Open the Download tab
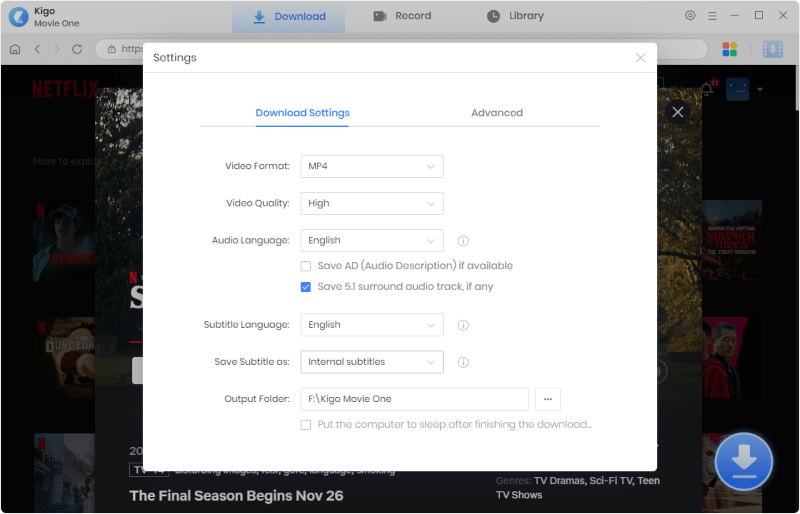This screenshot has height=514, width=800. pyautogui.click(x=289, y=16)
